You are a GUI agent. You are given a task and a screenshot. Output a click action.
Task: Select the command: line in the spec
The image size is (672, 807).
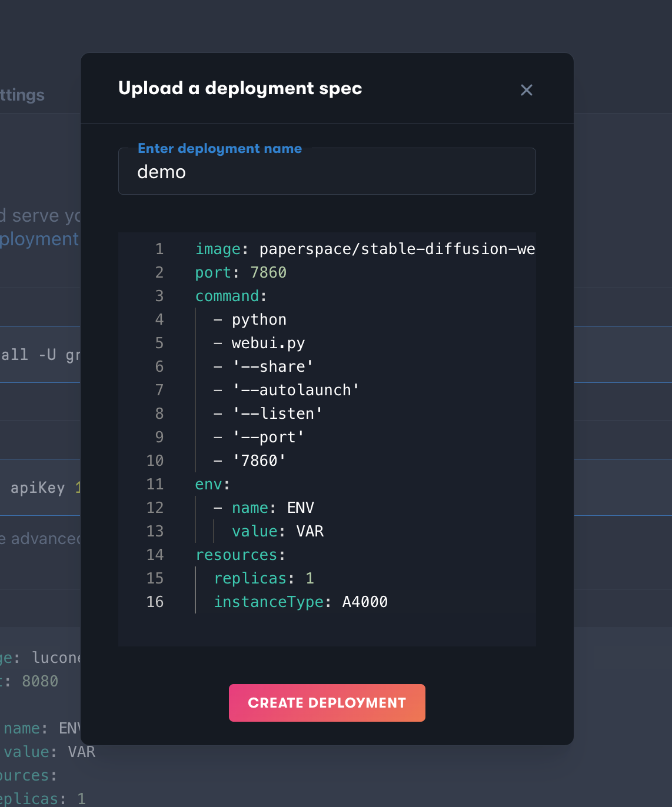[231, 296]
